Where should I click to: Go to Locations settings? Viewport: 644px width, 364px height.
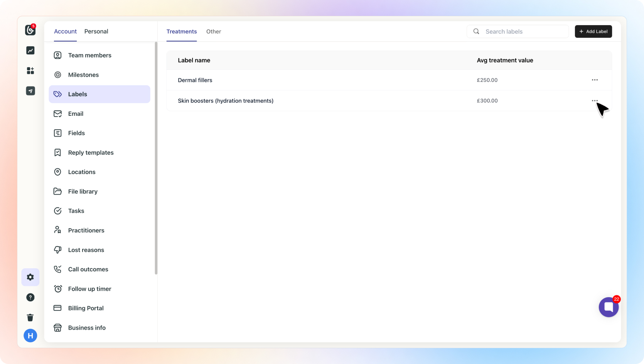pos(99,172)
